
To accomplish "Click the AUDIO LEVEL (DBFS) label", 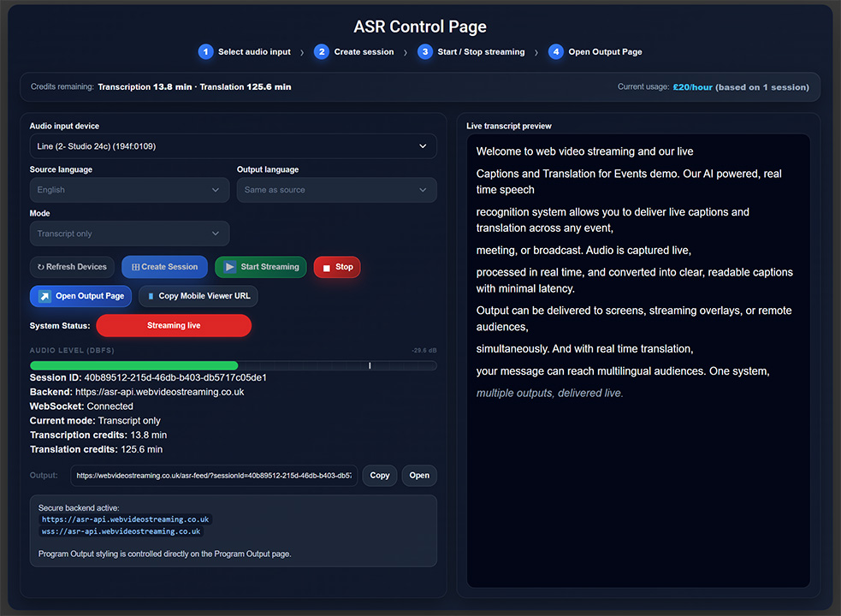I will (72, 351).
